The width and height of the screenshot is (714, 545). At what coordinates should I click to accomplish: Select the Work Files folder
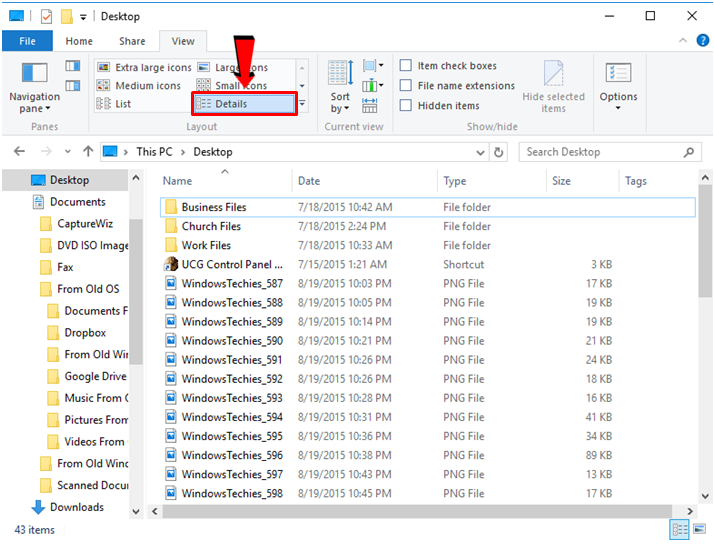428,245
